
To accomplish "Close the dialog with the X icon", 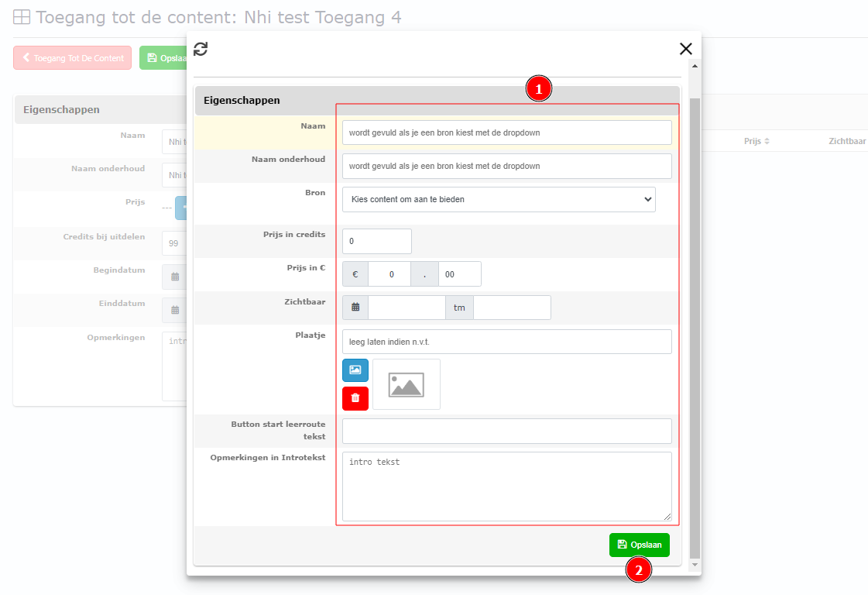I will 685,49.
